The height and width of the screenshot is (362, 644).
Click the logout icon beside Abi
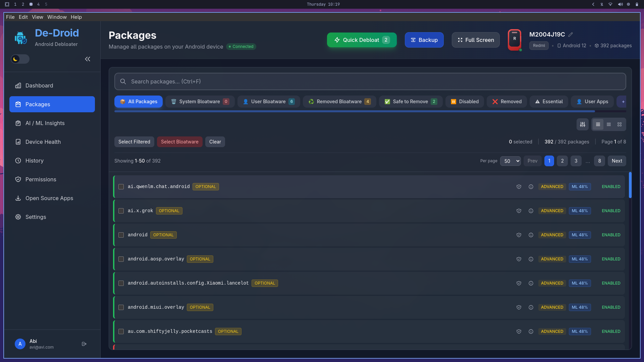click(x=84, y=344)
